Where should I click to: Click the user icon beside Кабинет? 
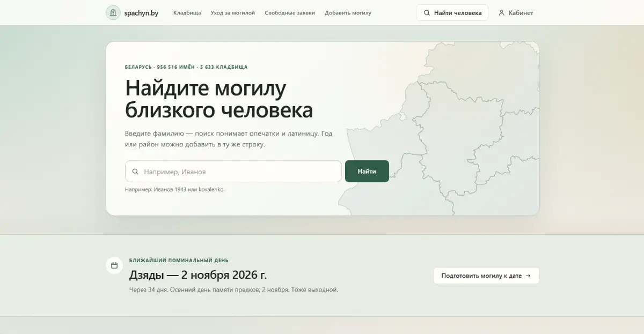point(502,13)
